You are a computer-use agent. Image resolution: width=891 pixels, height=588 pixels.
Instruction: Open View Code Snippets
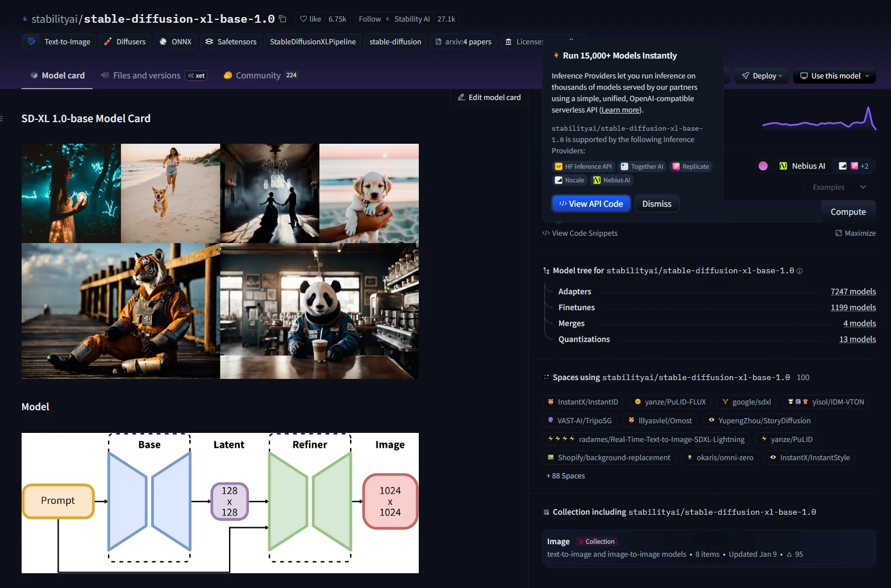pos(580,233)
